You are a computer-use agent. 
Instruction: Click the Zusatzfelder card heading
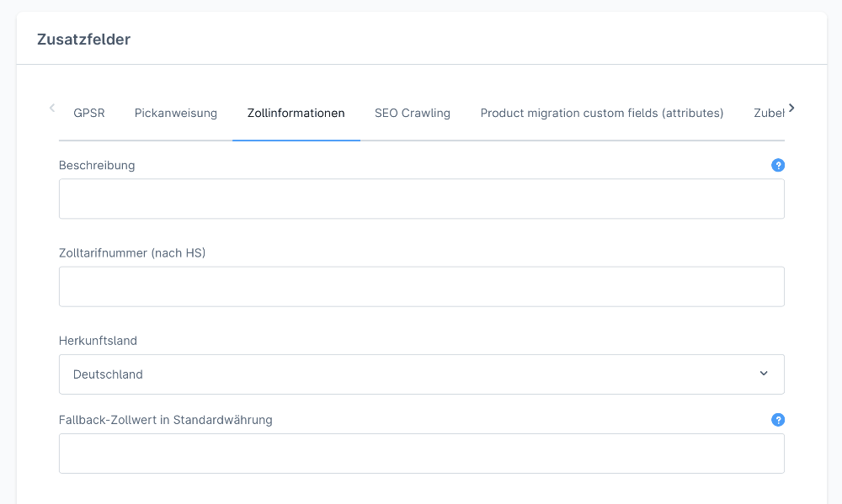[x=83, y=39]
